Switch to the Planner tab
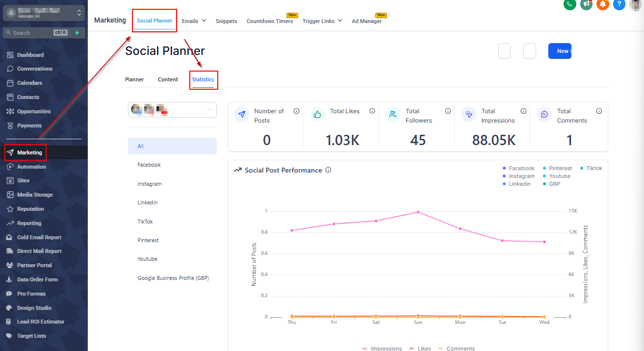This screenshot has height=351, width=644. [134, 79]
